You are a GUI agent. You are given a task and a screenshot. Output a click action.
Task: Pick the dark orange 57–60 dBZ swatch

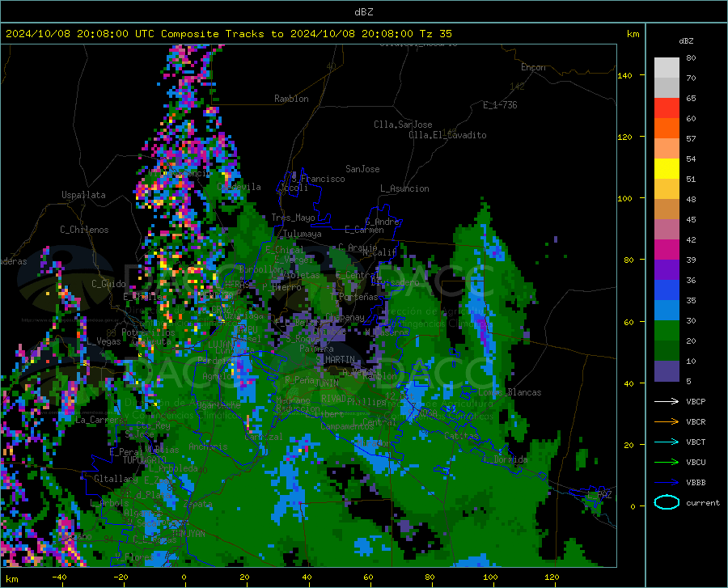point(667,129)
